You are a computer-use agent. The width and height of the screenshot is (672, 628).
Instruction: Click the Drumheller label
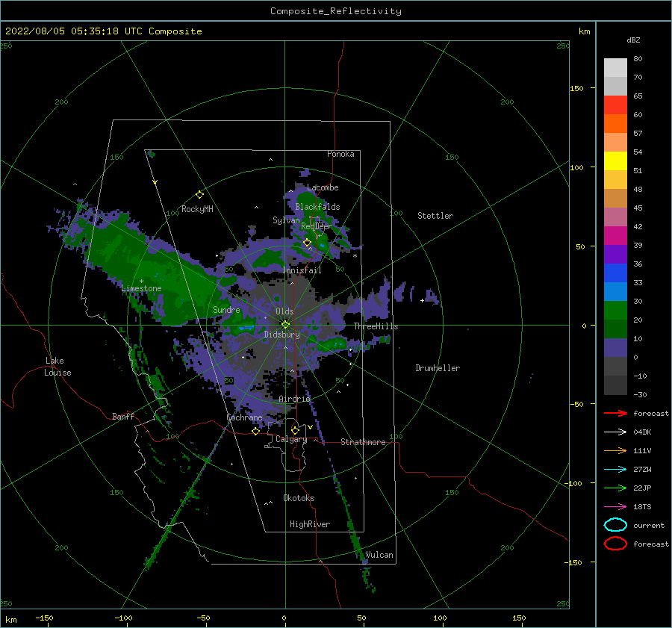[438, 368]
